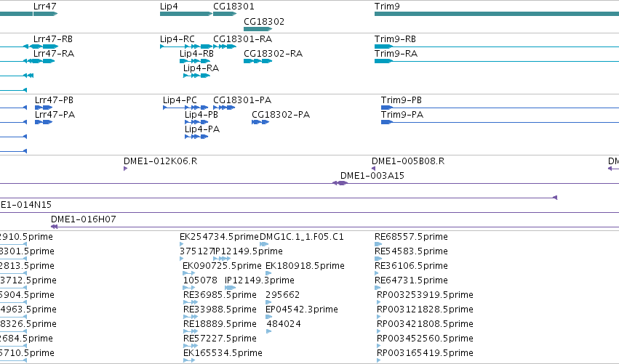
Task: Select the Lrr47-RB transcript label
Action: (x=53, y=39)
